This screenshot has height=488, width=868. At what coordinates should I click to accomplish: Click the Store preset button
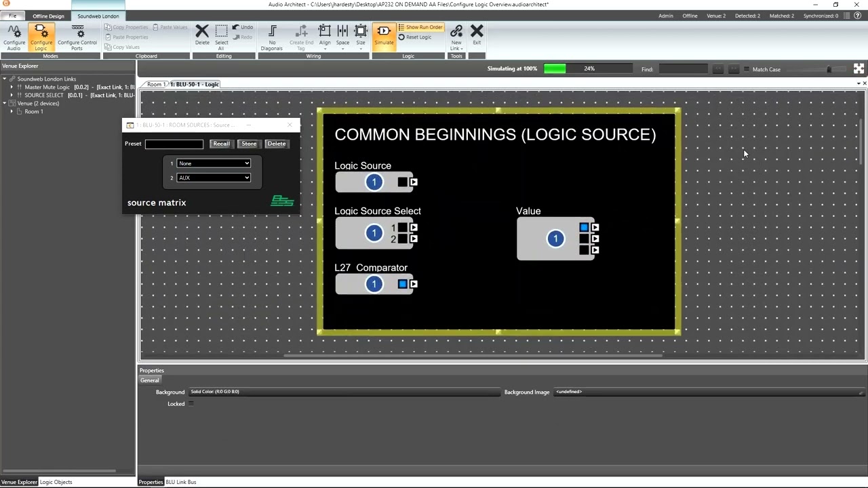249,144
